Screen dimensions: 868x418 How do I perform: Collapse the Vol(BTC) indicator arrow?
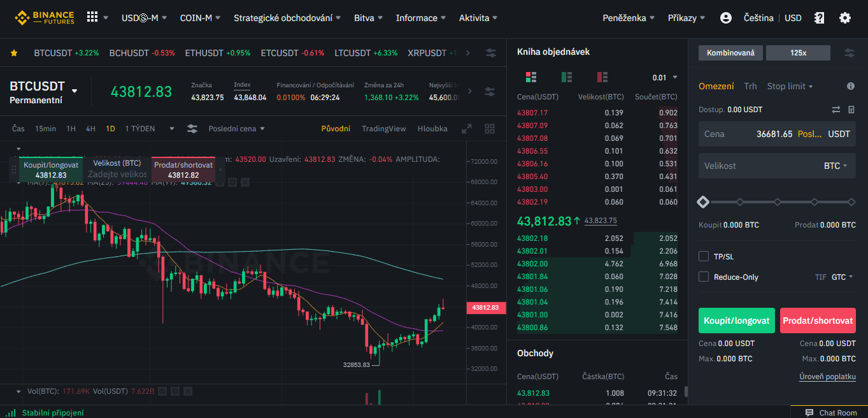tap(17, 391)
